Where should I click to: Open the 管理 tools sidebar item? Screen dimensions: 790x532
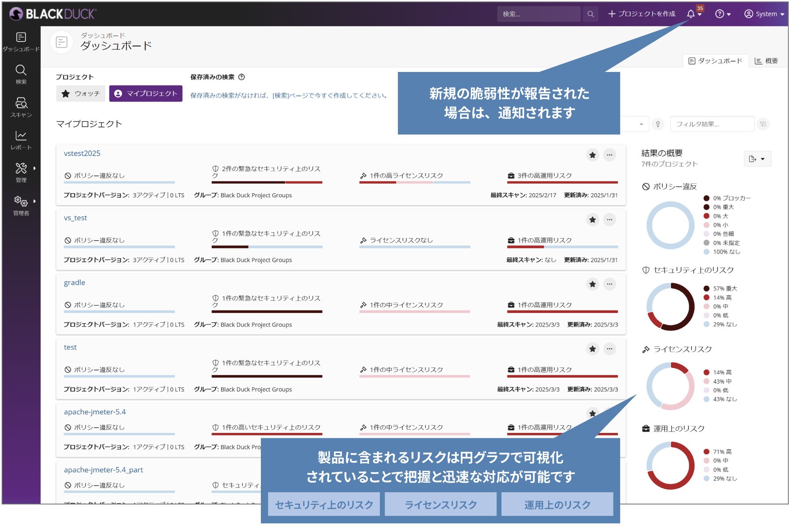21,172
